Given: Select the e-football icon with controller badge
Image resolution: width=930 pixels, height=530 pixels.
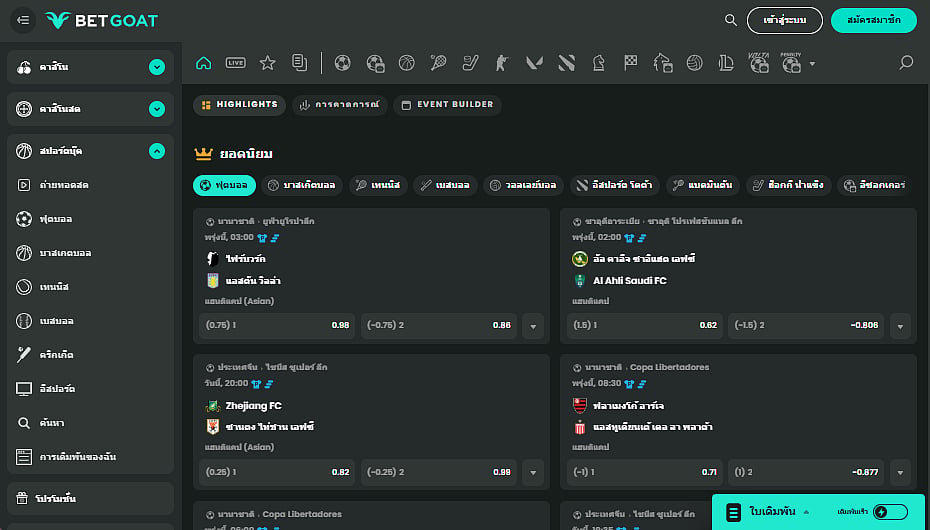Looking at the screenshot, I should (x=375, y=63).
